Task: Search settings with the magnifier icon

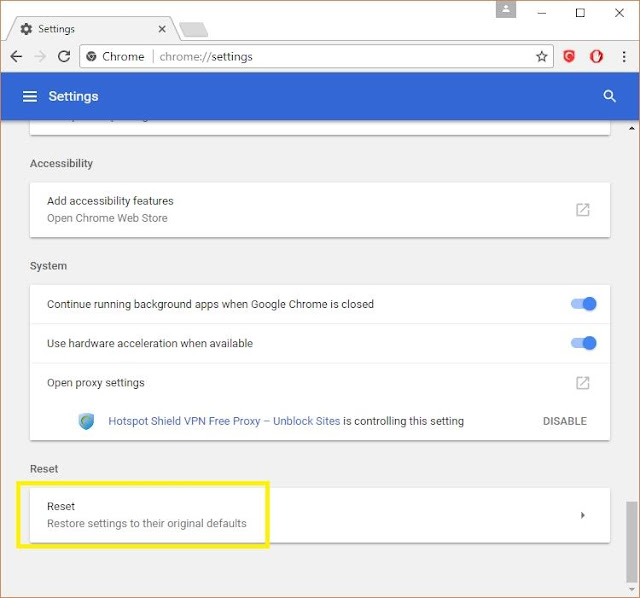Action: click(x=609, y=96)
